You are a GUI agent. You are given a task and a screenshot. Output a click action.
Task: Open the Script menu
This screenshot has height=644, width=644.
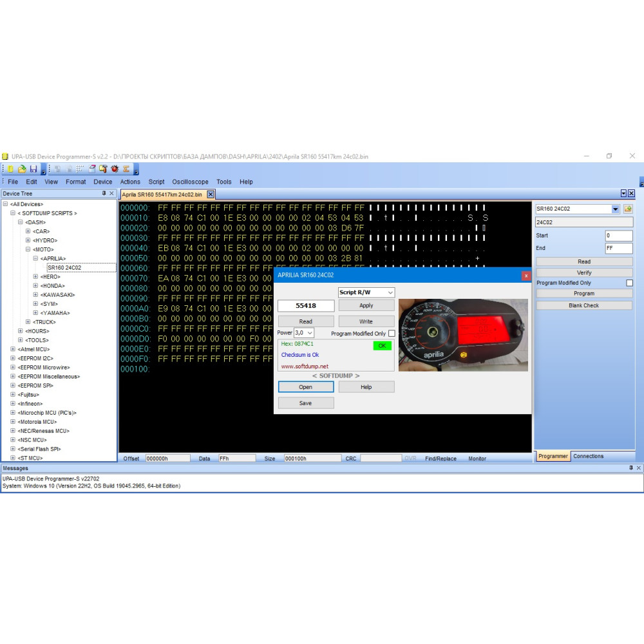156,182
